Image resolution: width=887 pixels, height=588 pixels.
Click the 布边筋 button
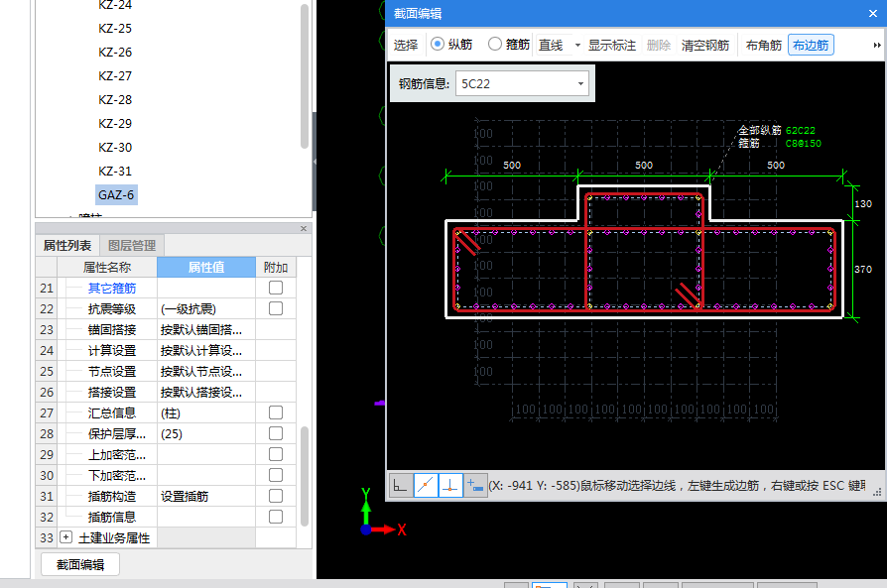(x=811, y=46)
